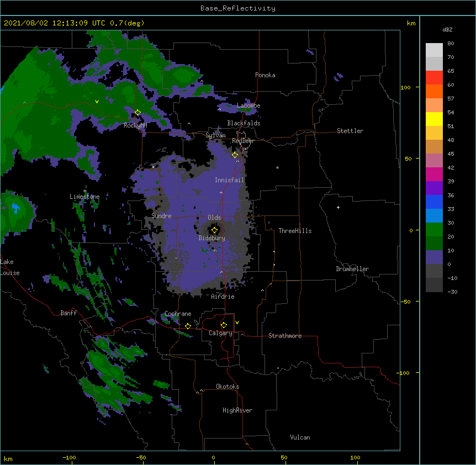
Task: Click the yellow V marker northwest of RockyMH
Action: click(97, 102)
